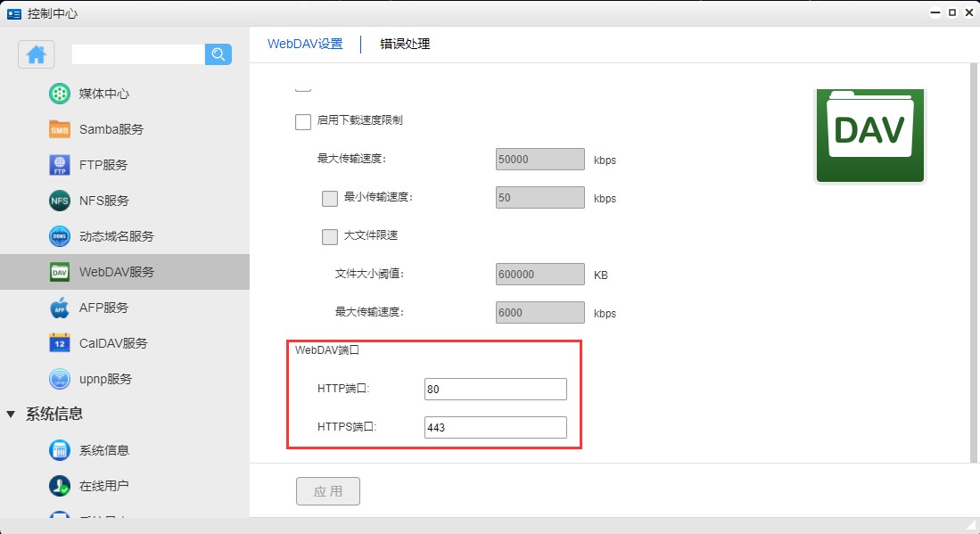Image resolution: width=980 pixels, height=534 pixels.
Task: Open the FTP服务 icon
Action: pos(60,165)
